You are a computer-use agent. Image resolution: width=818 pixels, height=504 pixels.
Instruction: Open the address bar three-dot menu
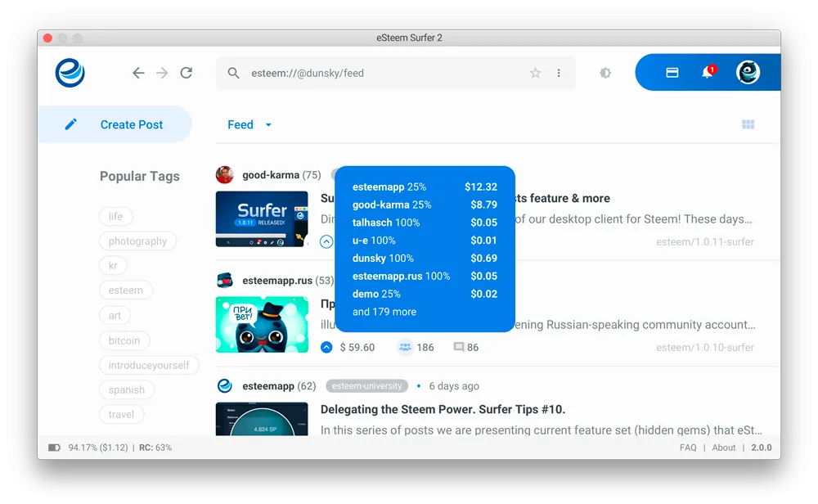pyautogui.click(x=559, y=73)
